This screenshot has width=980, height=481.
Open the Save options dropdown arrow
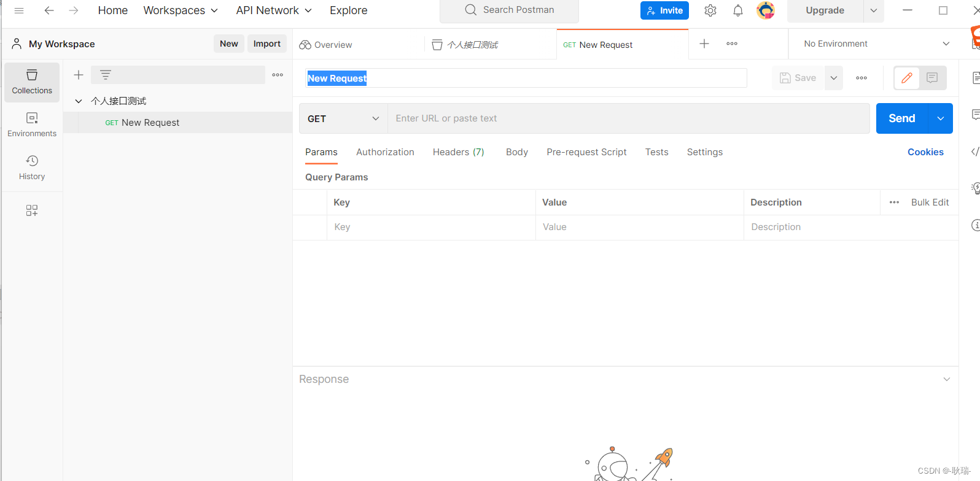point(833,78)
